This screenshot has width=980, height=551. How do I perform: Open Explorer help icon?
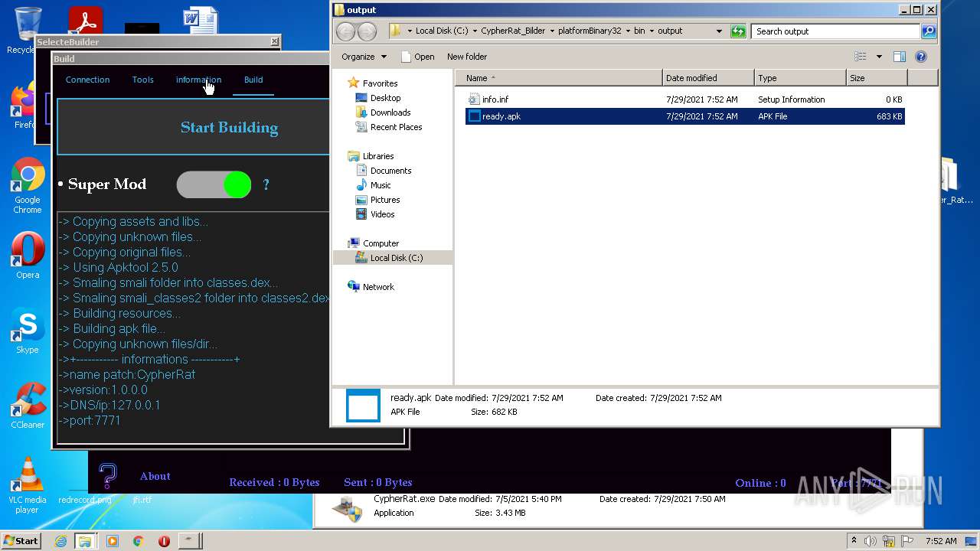click(x=921, y=57)
